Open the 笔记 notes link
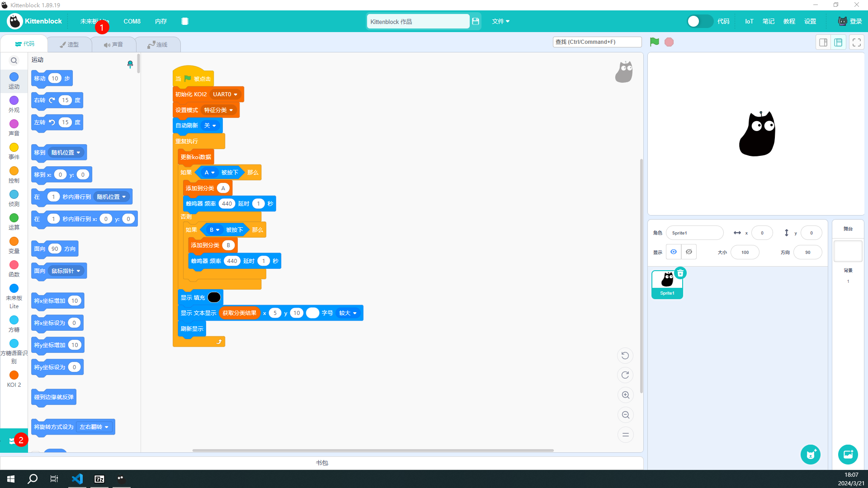 coord(769,21)
